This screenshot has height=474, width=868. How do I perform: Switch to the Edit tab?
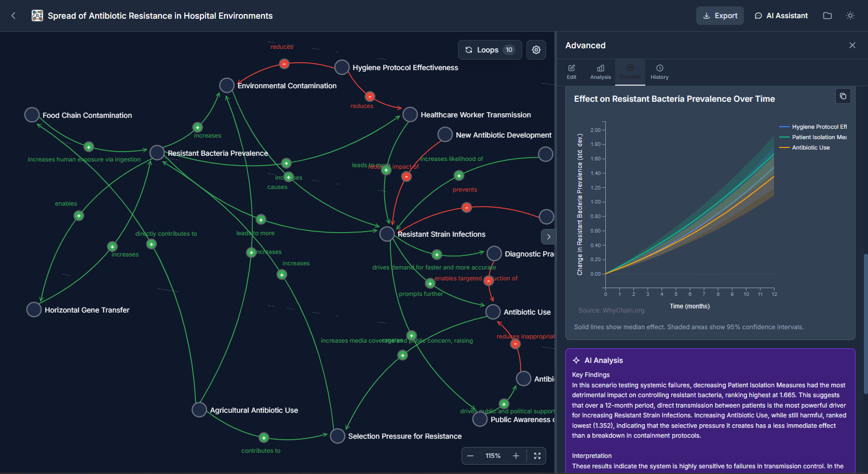tap(572, 72)
